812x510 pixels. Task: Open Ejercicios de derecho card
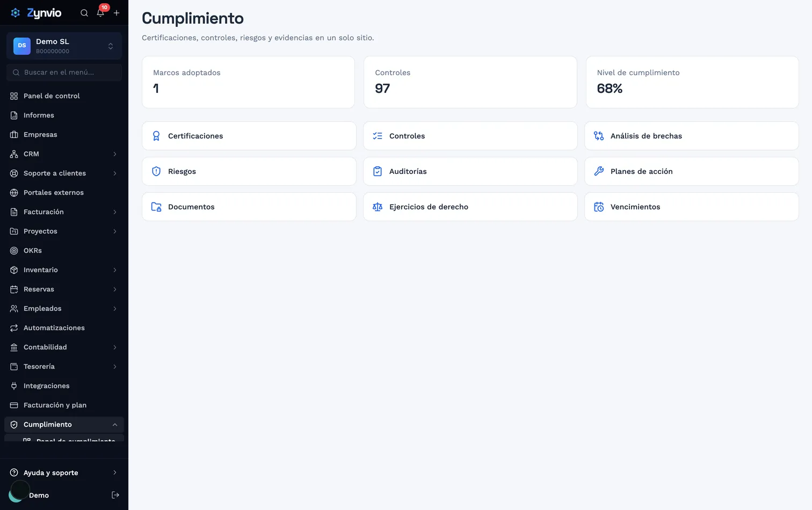click(470, 207)
